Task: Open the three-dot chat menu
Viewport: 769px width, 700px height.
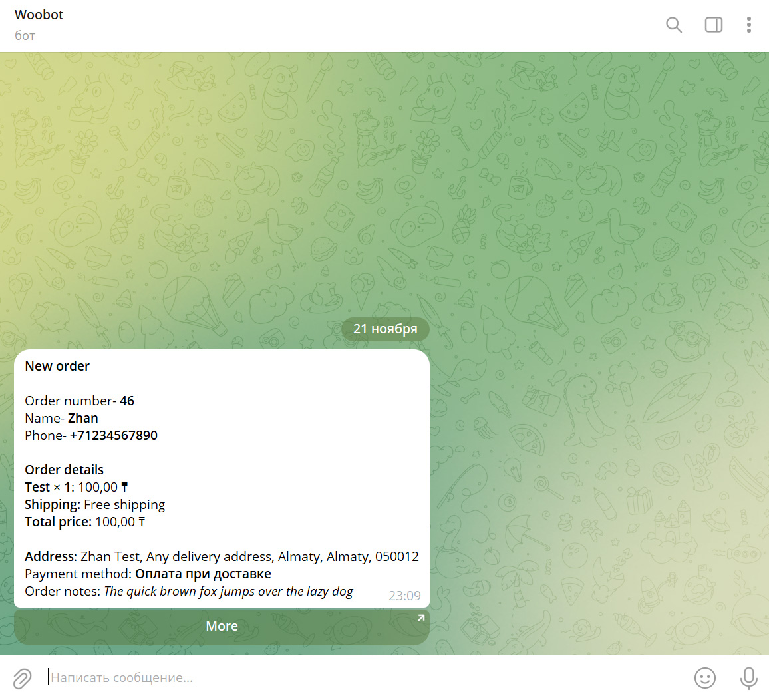Action: [x=749, y=25]
